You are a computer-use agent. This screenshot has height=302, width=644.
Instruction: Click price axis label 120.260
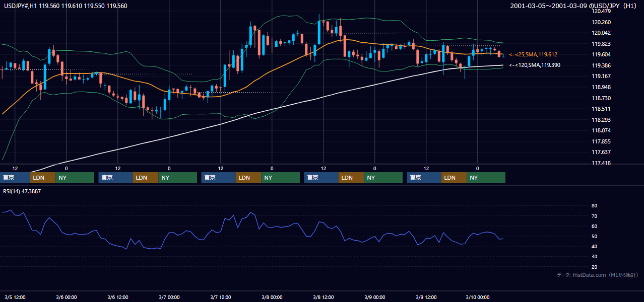pos(601,22)
